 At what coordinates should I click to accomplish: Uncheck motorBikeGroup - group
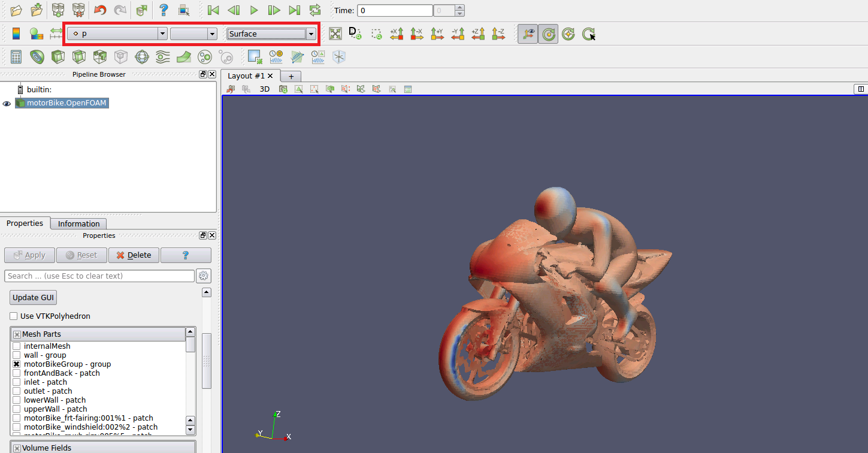17,364
